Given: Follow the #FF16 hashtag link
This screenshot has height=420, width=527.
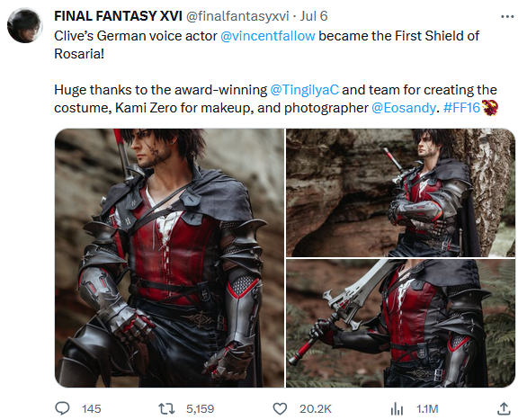Looking at the screenshot, I should point(461,108).
